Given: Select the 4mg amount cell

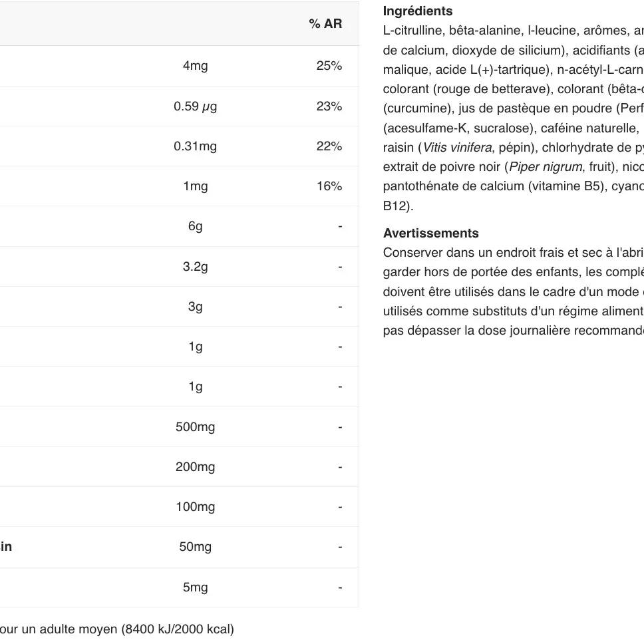Looking at the screenshot, I should coord(195,66).
